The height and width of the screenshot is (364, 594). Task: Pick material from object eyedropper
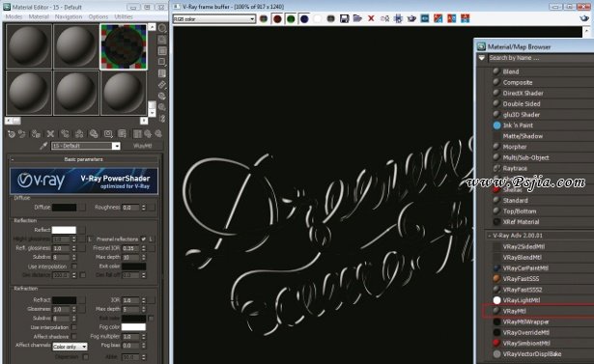coord(43,146)
